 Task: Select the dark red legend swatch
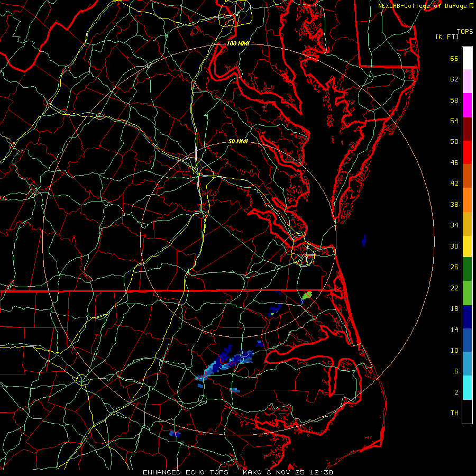(467, 129)
